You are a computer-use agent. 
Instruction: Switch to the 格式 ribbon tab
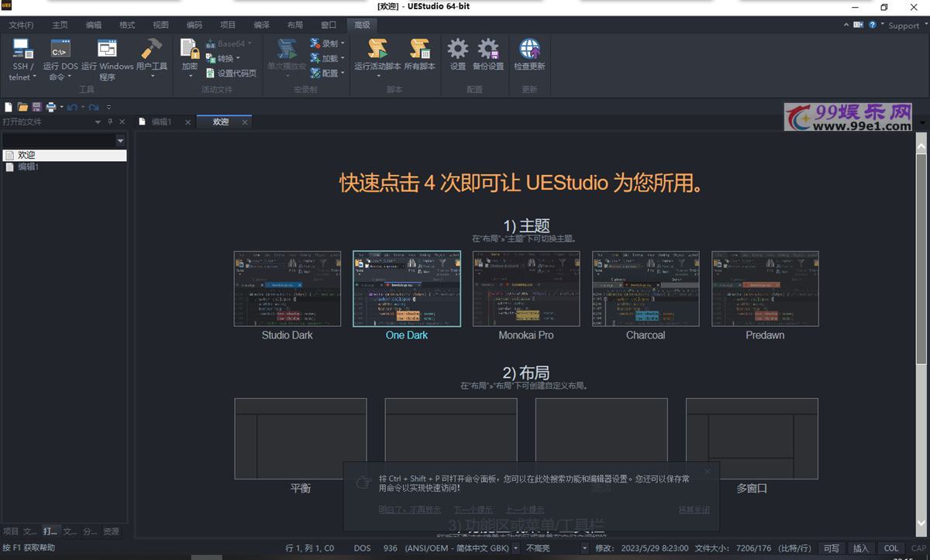point(127,25)
